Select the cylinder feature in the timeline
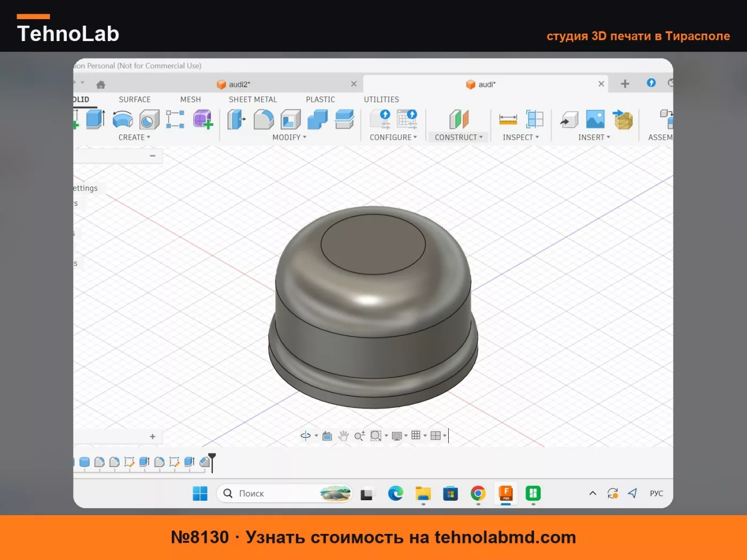747x560 pixels. 84,462
